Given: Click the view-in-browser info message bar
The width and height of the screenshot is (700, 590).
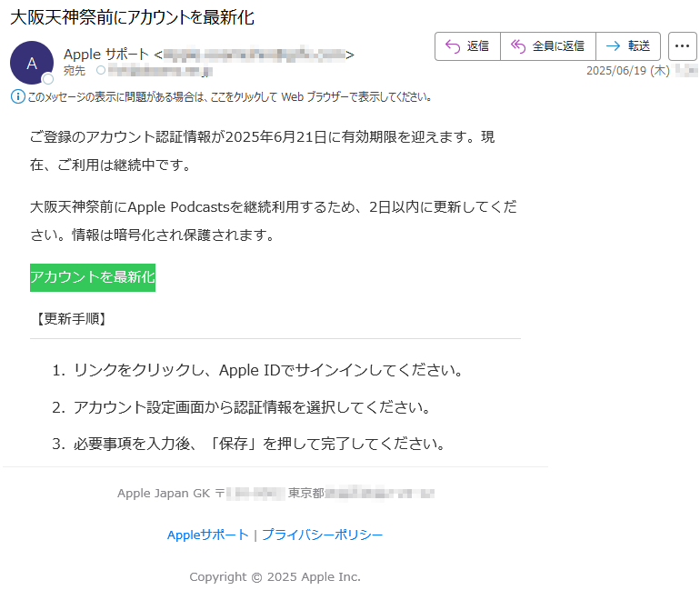Looking at the screenshot, I should click(222, 96).
